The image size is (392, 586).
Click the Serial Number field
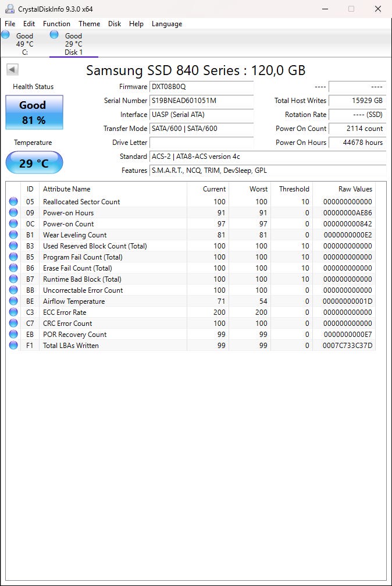click(201, 101)
